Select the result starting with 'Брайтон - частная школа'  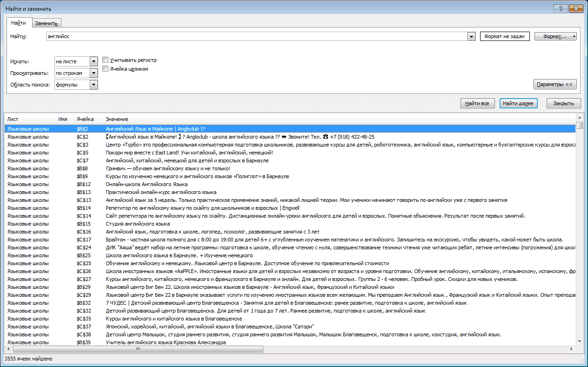coord(290,240)
